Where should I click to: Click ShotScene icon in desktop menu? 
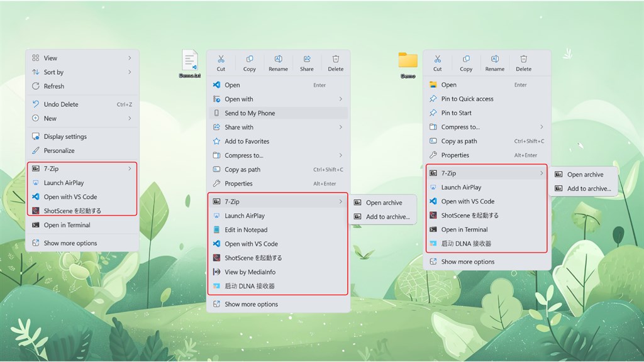[x=36, y=211]
